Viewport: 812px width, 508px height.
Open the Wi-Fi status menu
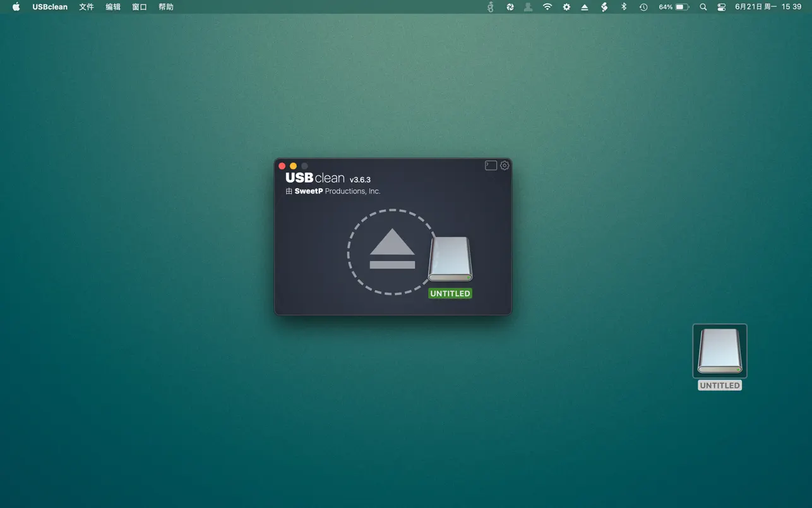[547, 7]
